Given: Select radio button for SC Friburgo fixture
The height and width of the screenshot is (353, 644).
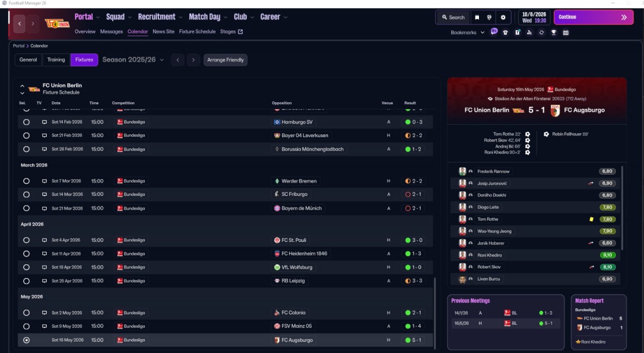Looking at the screenshot, I should click(x=26, y=194).
